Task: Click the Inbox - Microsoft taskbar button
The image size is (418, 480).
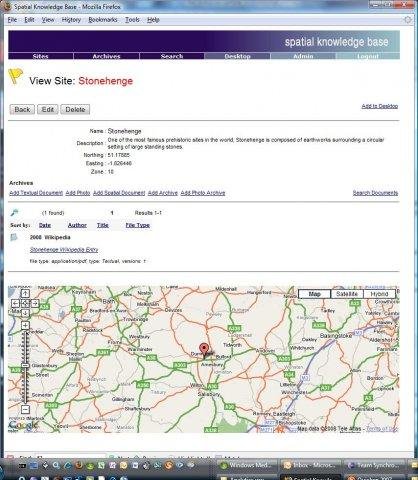Action: 310,465
